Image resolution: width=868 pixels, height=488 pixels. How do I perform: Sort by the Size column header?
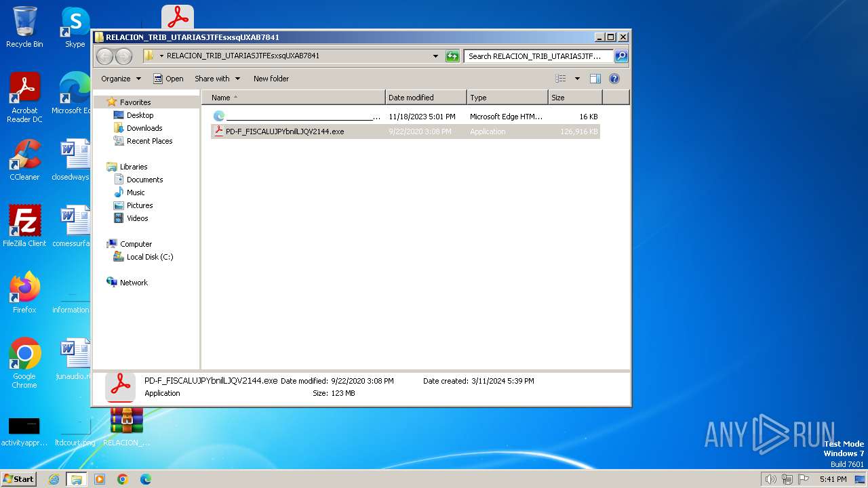click(575, 98)
